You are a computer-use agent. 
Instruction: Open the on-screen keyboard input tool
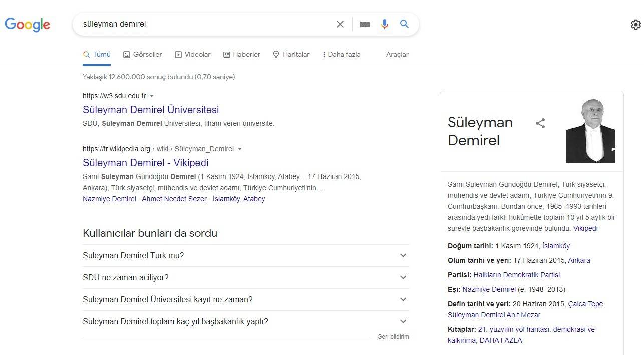point(365,24)
